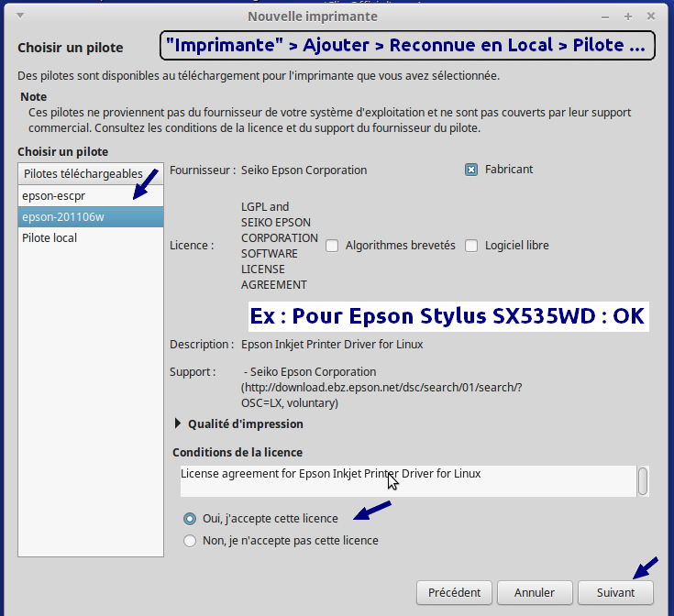Select Non, je n'accepte pas cette licence

(190, 541)
